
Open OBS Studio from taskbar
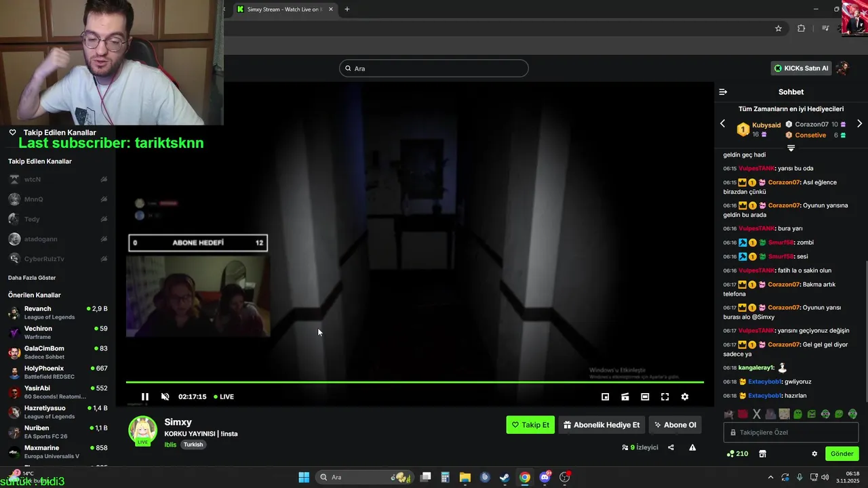565,477
